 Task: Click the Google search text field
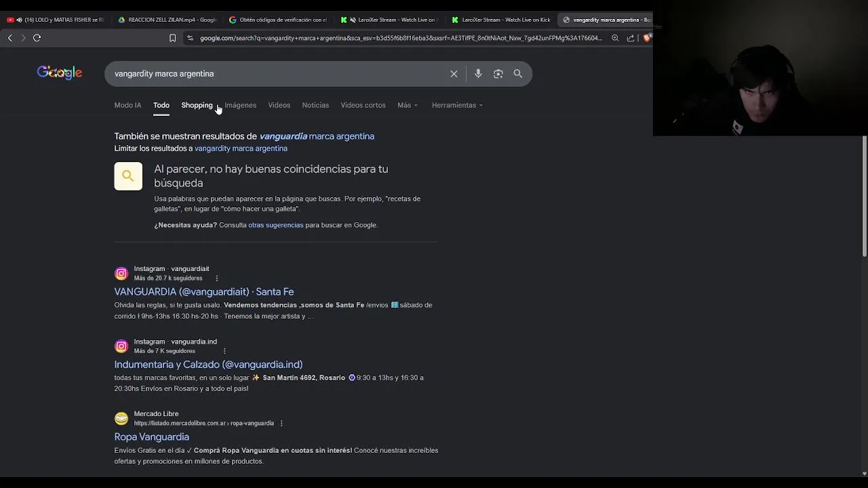point(278,74)
